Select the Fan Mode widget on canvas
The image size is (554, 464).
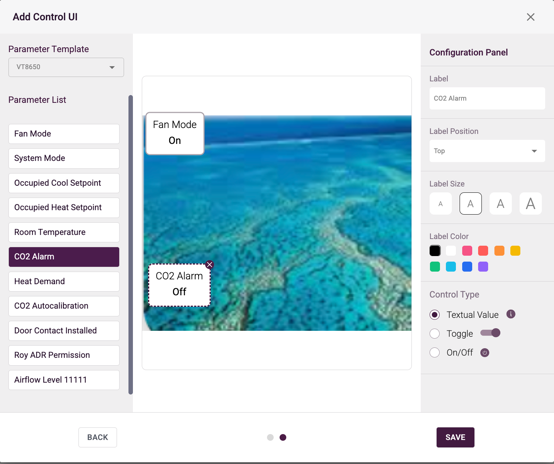pyautogui.click(x=175, y=133)
